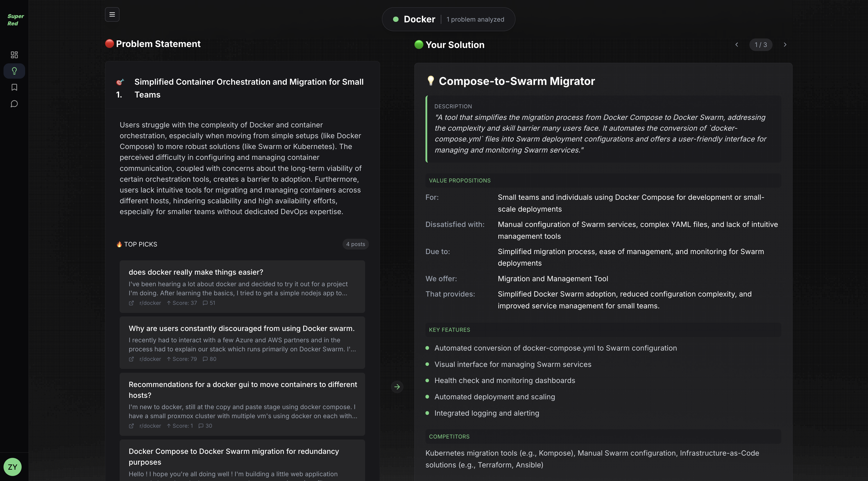Open the ZY user avatar menu

(13, 467)
